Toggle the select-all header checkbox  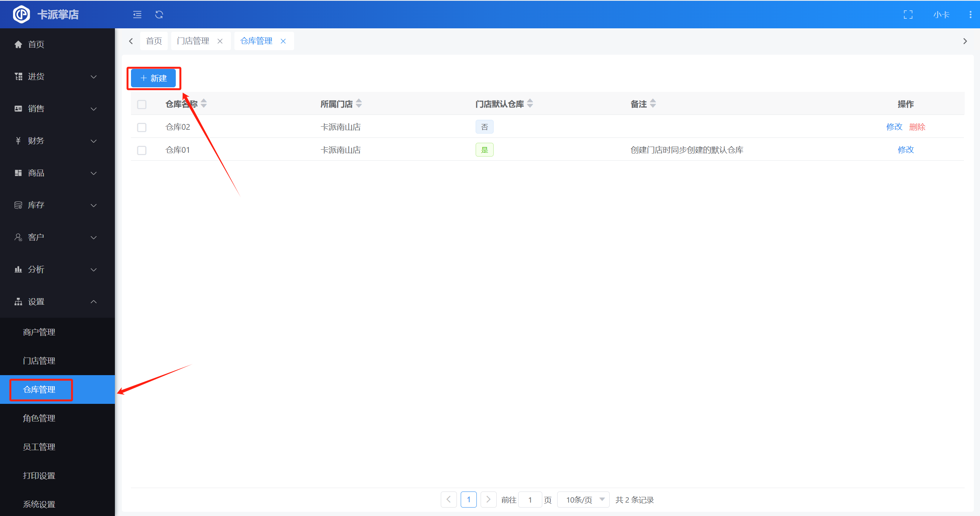click(x=142, y=104)
